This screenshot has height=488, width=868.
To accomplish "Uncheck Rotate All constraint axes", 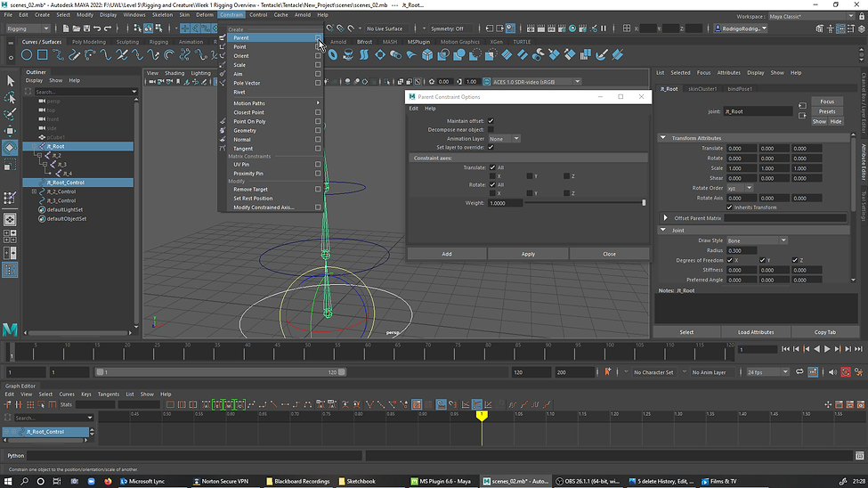I will tap(492, 184).
